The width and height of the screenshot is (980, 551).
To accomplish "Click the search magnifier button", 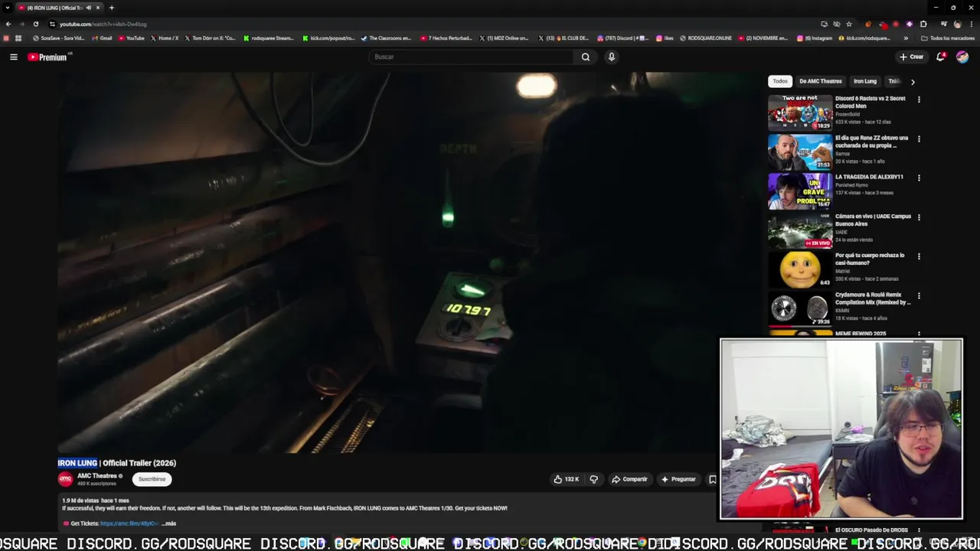I will [x=586, y=57].
